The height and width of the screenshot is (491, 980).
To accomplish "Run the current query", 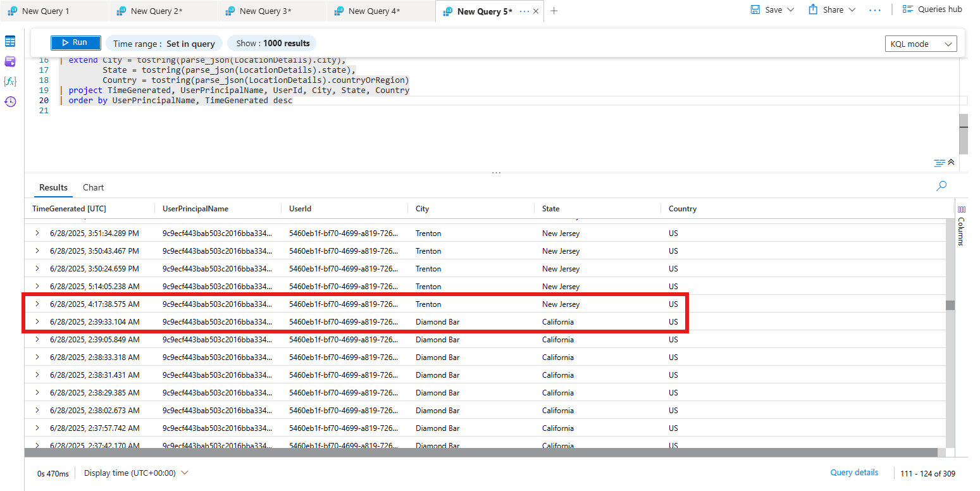I will pos(76,42).
